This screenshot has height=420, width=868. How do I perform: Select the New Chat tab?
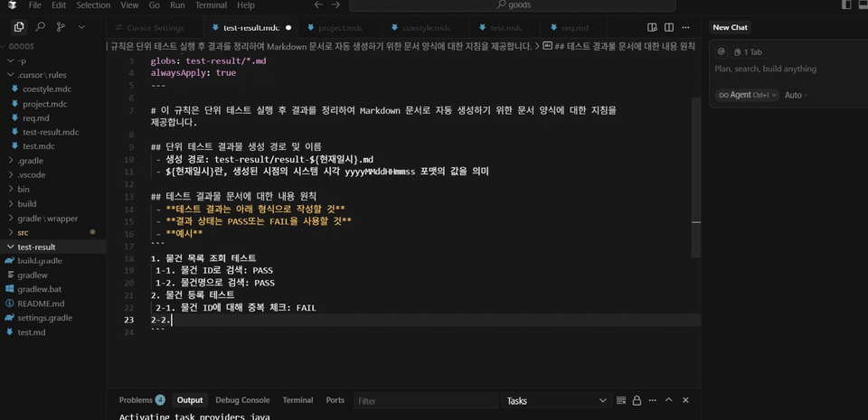pos(730,28)
